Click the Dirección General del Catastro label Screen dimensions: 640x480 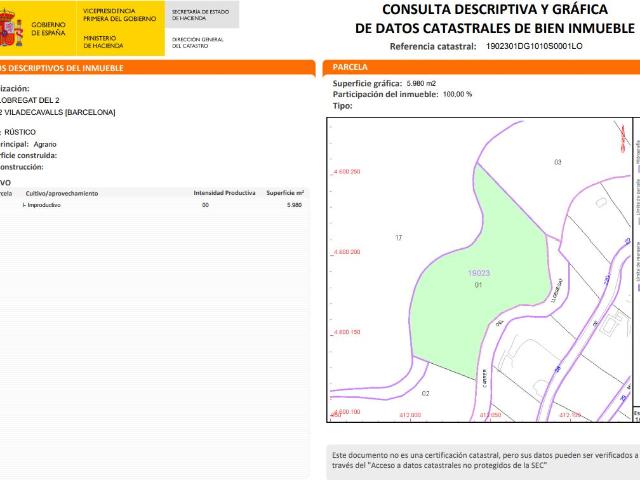(198, 42)
